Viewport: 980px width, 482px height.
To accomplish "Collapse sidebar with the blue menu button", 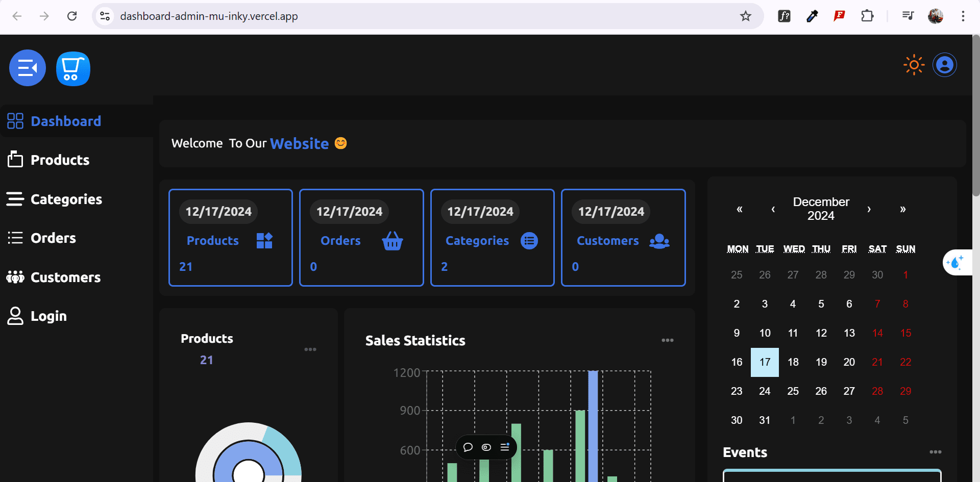I will [x=28, y=68].
